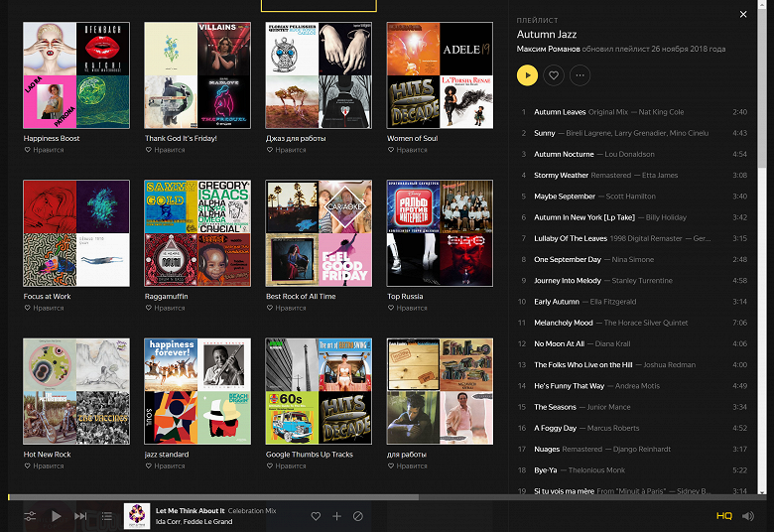Open the Happiness Boost playlist cover
This screenshot has height=532, width=774.
point(76,75)
